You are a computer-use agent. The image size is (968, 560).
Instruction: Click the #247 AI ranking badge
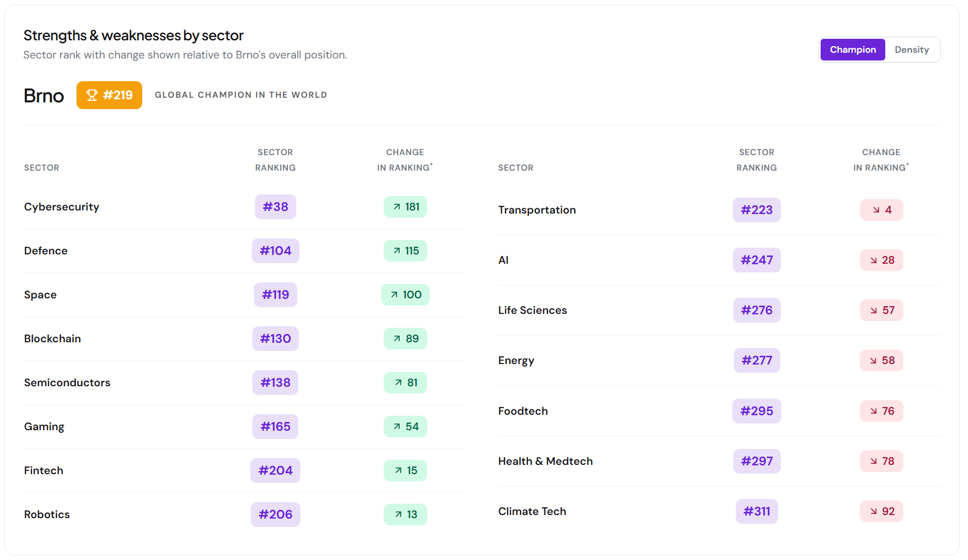pyautogui.click(x=757, y=260)
